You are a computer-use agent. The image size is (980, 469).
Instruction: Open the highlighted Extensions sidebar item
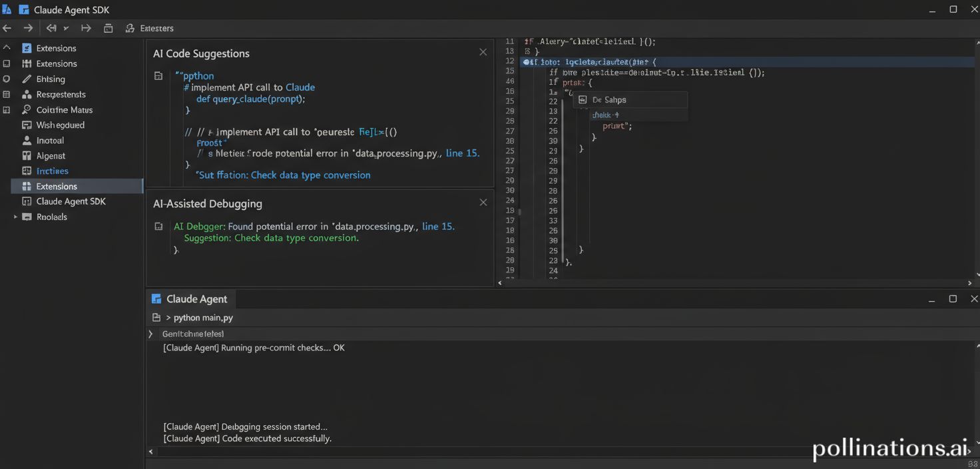(x=57, y=187)
